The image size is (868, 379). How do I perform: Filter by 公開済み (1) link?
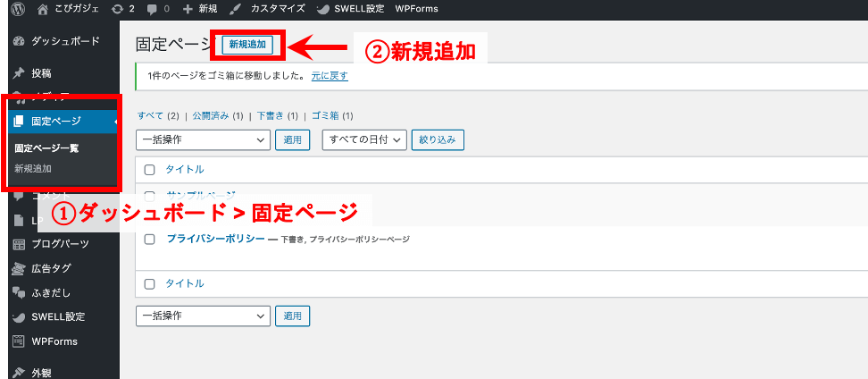(x=218, y=116)
